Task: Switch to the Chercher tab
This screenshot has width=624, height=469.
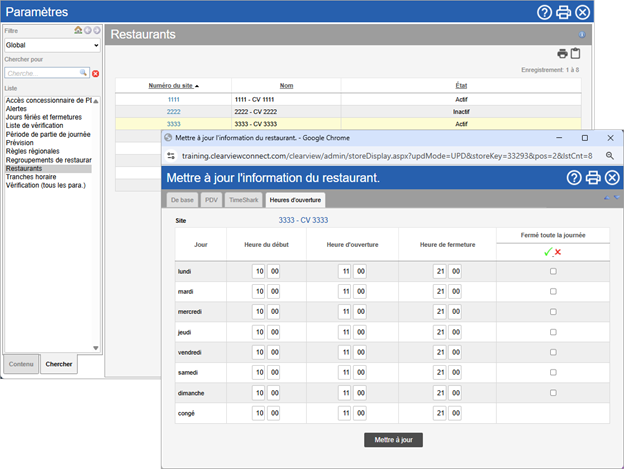Action: coord(59,364)
